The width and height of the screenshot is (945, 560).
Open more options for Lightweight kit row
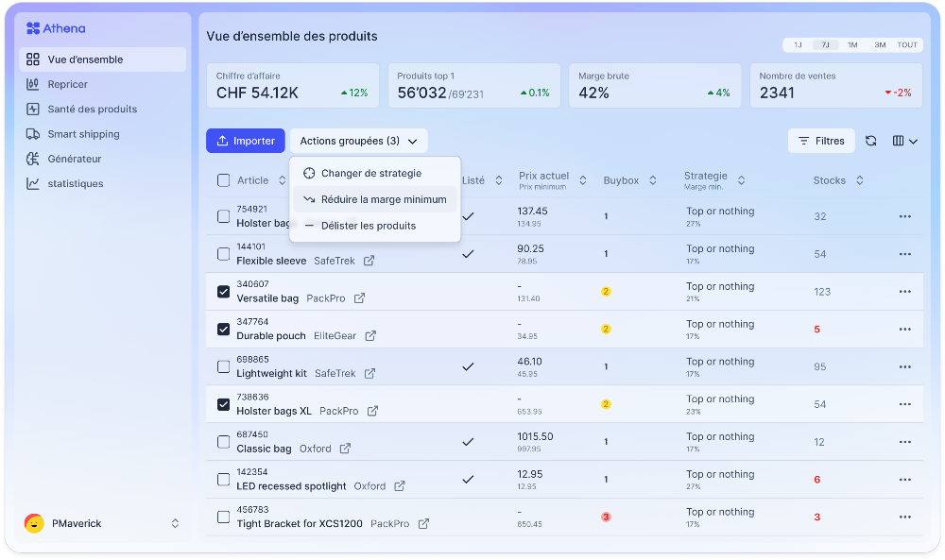(904, 366)
